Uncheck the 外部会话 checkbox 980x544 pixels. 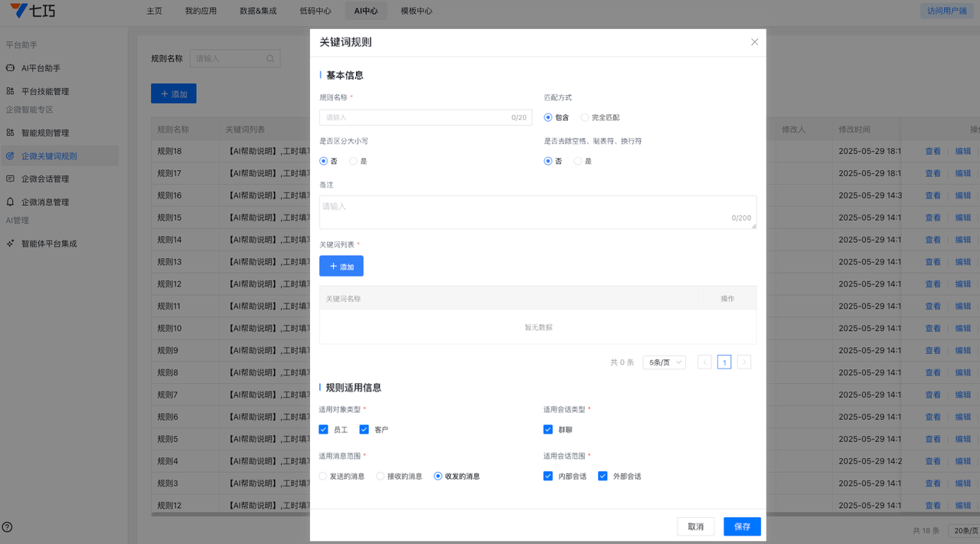pyautogui.click(x=603, y=476)
